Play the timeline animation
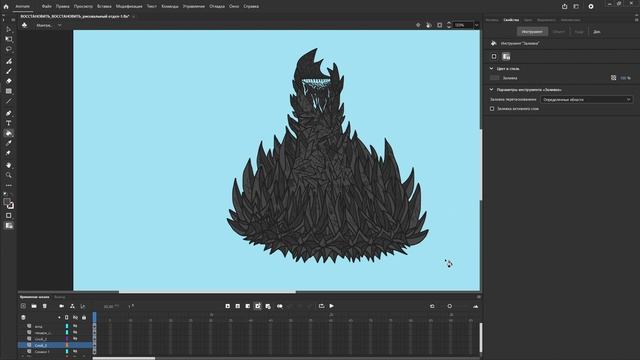 [331, 306]
